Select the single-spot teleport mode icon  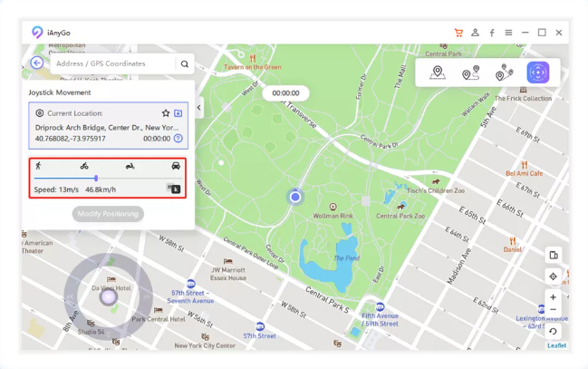pyautogui.click(x=438, y=73)
